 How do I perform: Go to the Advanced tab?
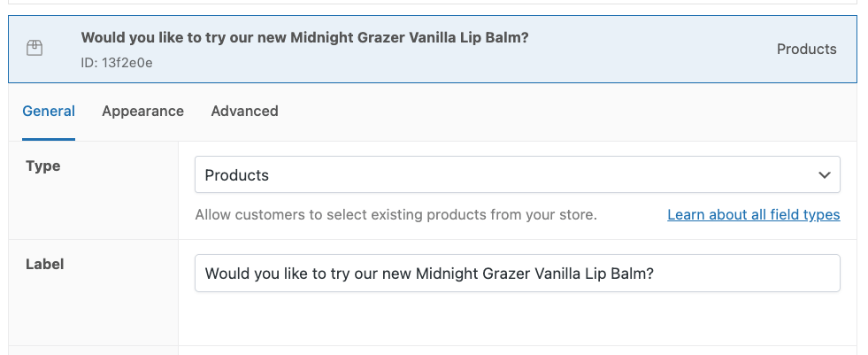[x=245, y=112]
